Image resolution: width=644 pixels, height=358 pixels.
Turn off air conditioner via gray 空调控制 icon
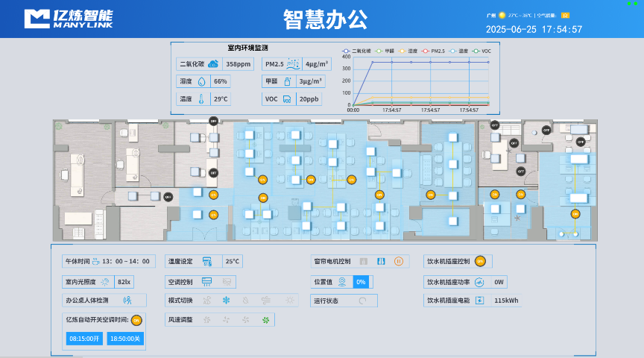pyautogui.click(x=227, y=281)
